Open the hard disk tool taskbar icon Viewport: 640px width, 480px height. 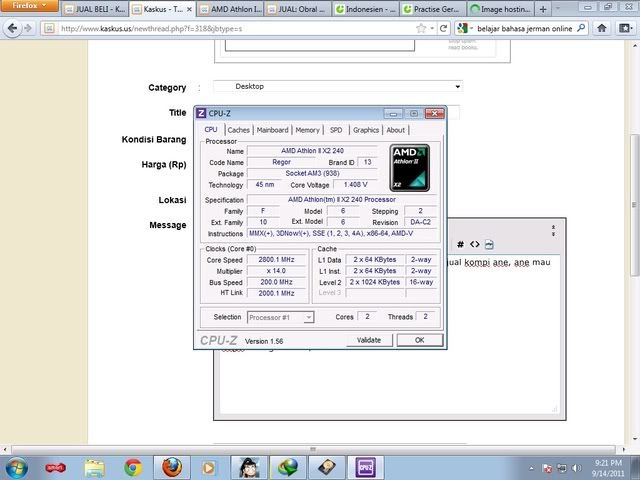[327, 467]
